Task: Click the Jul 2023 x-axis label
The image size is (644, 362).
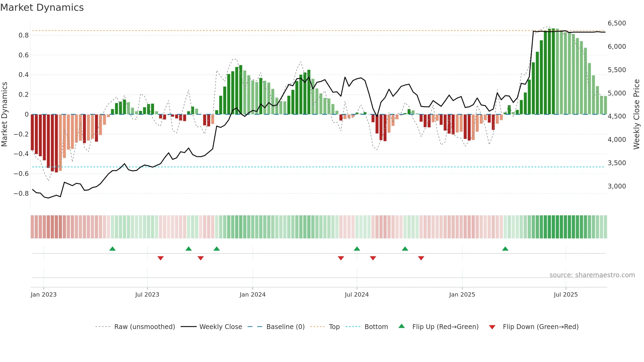Action: [x=147, y=294]
